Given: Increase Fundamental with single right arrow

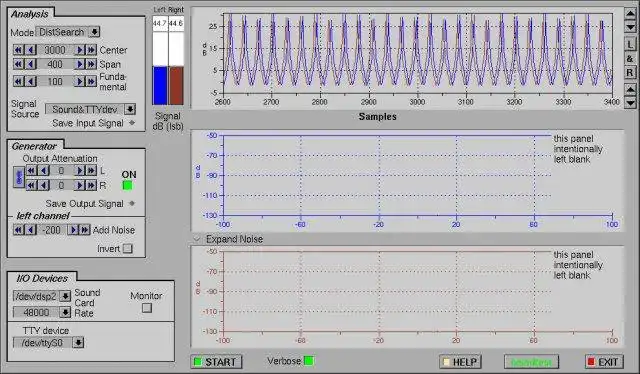Looking at the screenshot, I should click(x=80, y=81).
